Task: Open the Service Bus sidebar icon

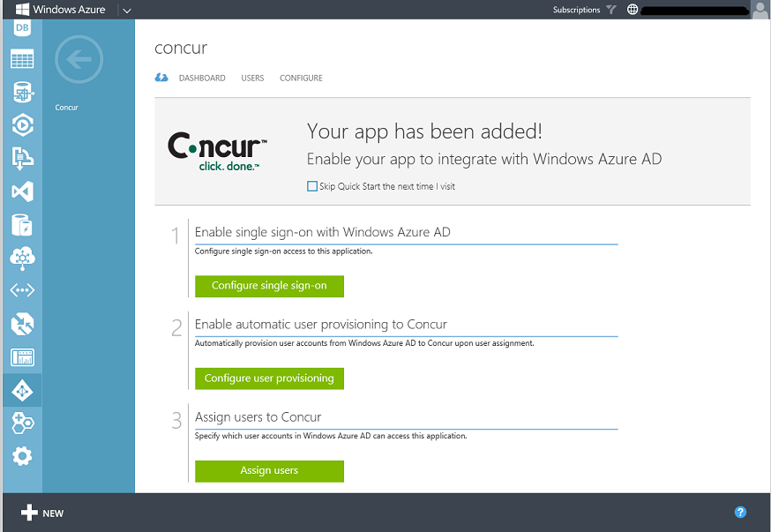Action: click(x=22, y=158)
